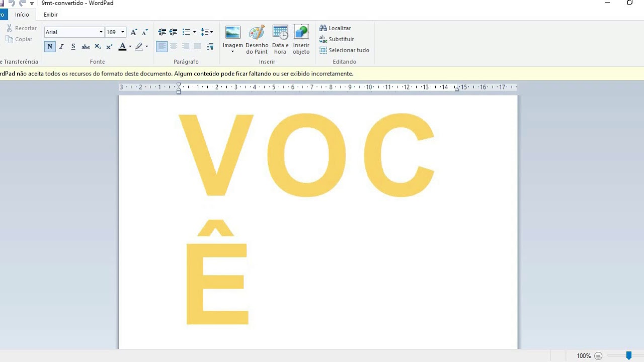Open Substituir to replace text

coord(337,39)
